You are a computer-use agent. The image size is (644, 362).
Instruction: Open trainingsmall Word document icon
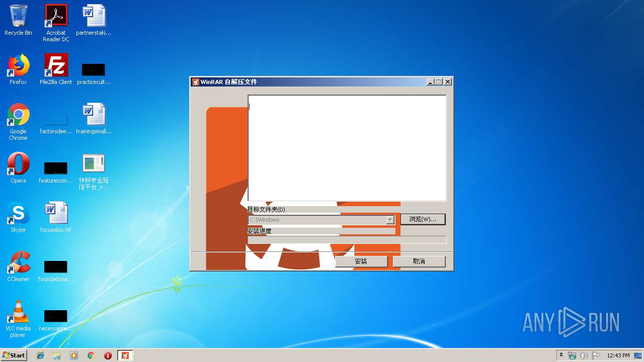(x=94, y=119)
